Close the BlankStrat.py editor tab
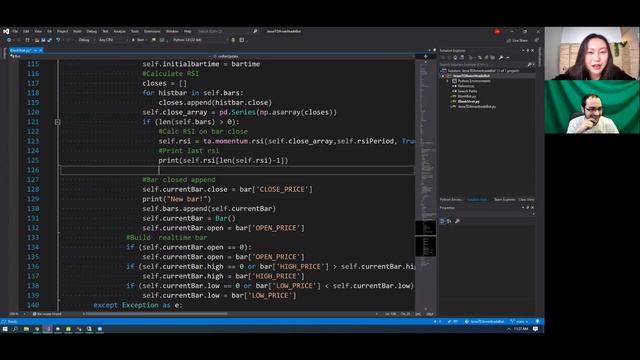This screenshot has height=360, width=640. (x=40, y=51)
